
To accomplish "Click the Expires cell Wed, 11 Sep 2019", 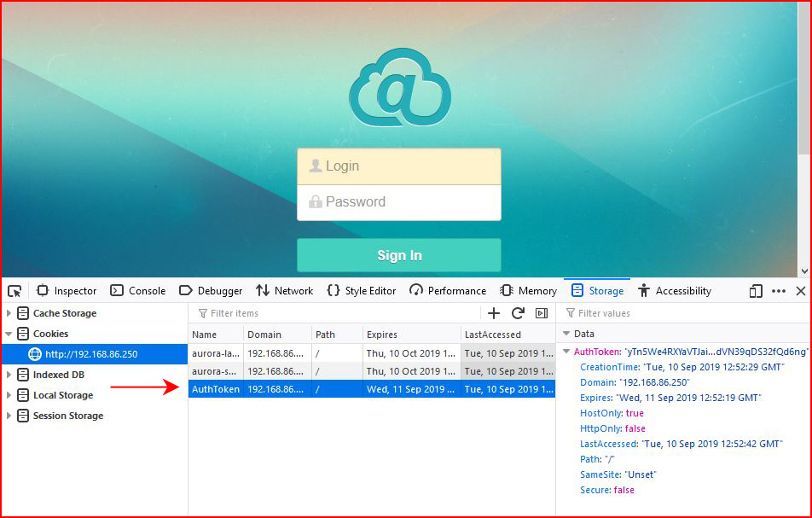I will [x=411, y=389].
